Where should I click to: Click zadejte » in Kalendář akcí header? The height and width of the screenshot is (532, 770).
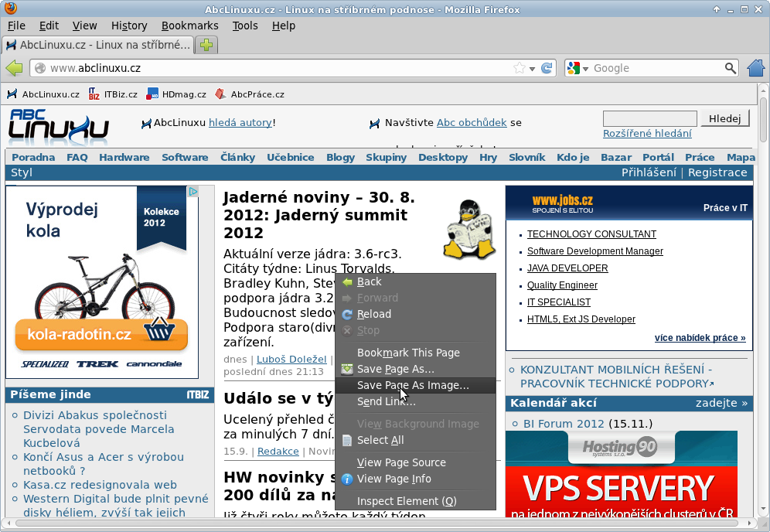click(721, 404)
